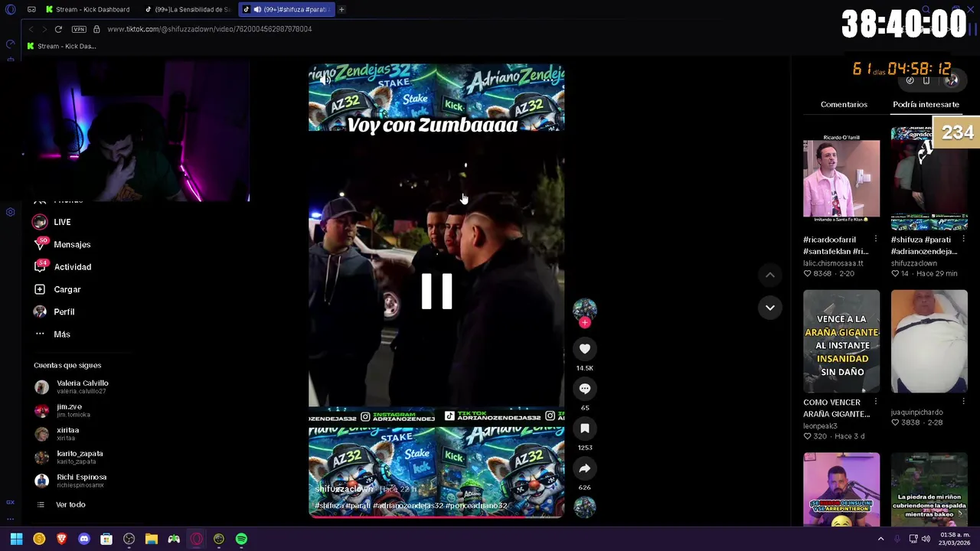Screen dimensions: 980x551
Task: Open options dots for araña gigante video
Action: tap(876, 402)
